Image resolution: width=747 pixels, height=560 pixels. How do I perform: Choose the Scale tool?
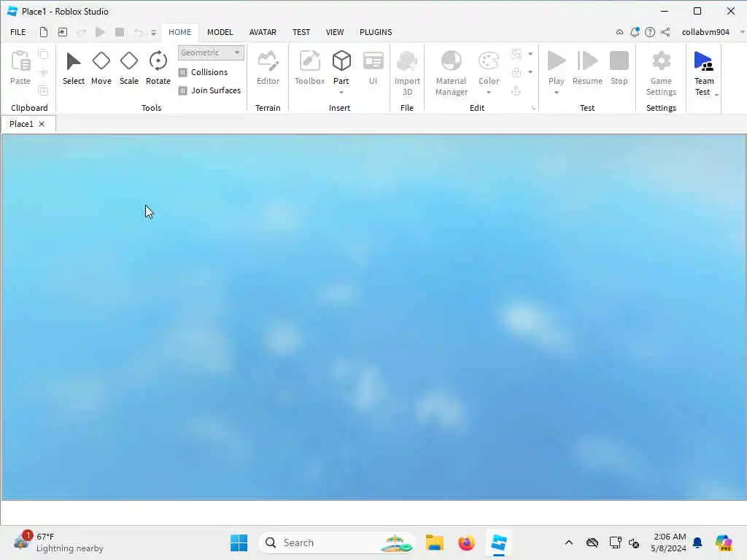click(128, 69)
